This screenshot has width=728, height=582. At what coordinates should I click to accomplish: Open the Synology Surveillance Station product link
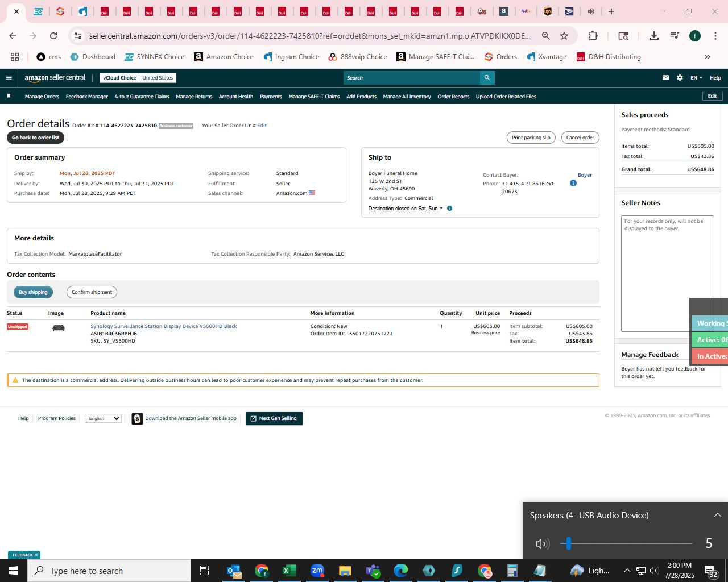[x=164, y=326]
